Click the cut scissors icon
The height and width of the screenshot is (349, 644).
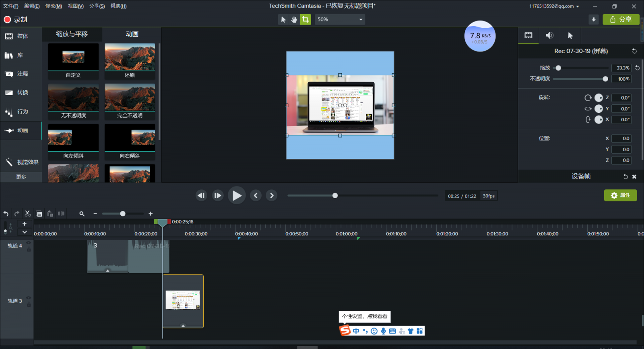27,214
